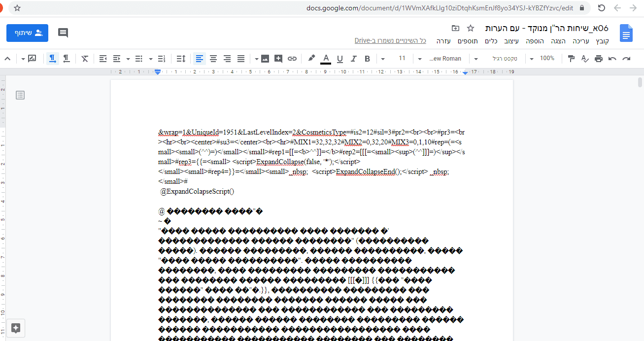Click the שיתוף (Share) button
Viewport: 644px width, 341px height.
click(x=27, y=33)
